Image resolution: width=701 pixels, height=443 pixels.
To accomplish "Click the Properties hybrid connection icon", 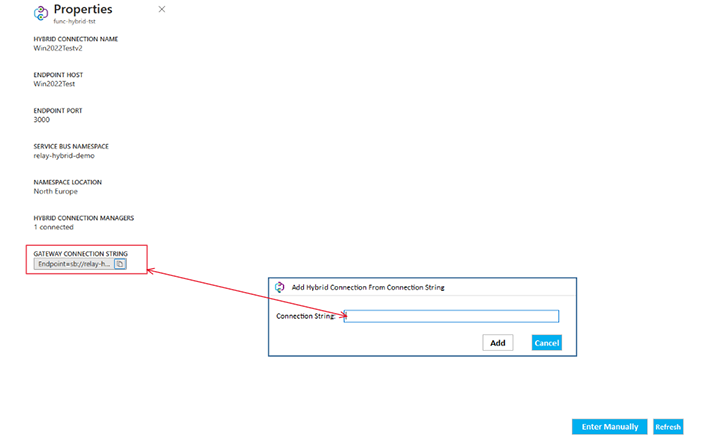I will click(41, 13).
